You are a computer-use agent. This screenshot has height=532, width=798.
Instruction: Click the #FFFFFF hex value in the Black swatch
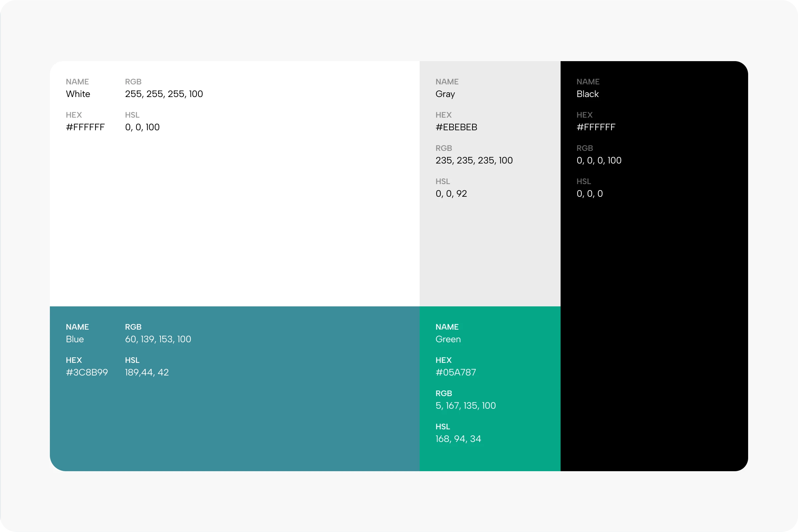[x=596, y=127]
